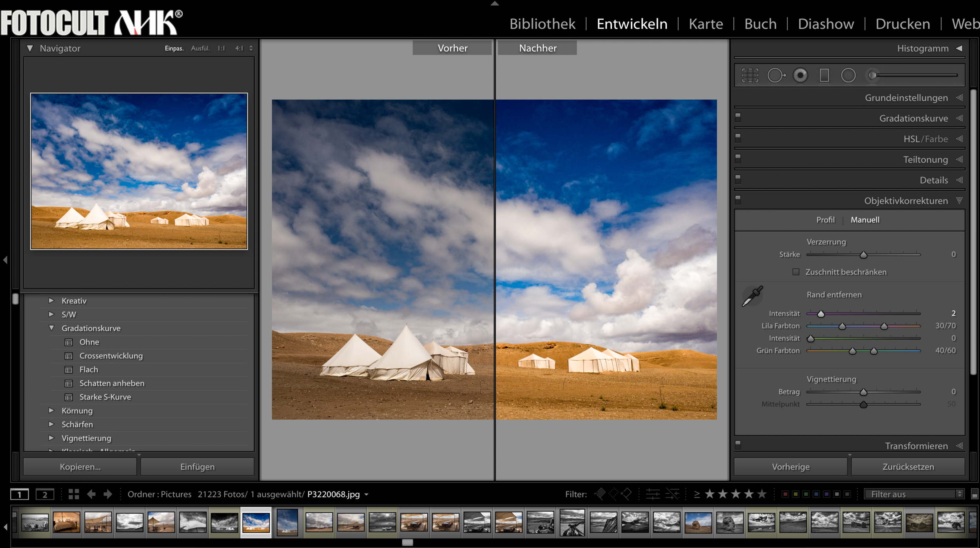This screenshot has width=980, height=548.
Task: Select the red eye correction tool
Action: click(x=800, y=75)
